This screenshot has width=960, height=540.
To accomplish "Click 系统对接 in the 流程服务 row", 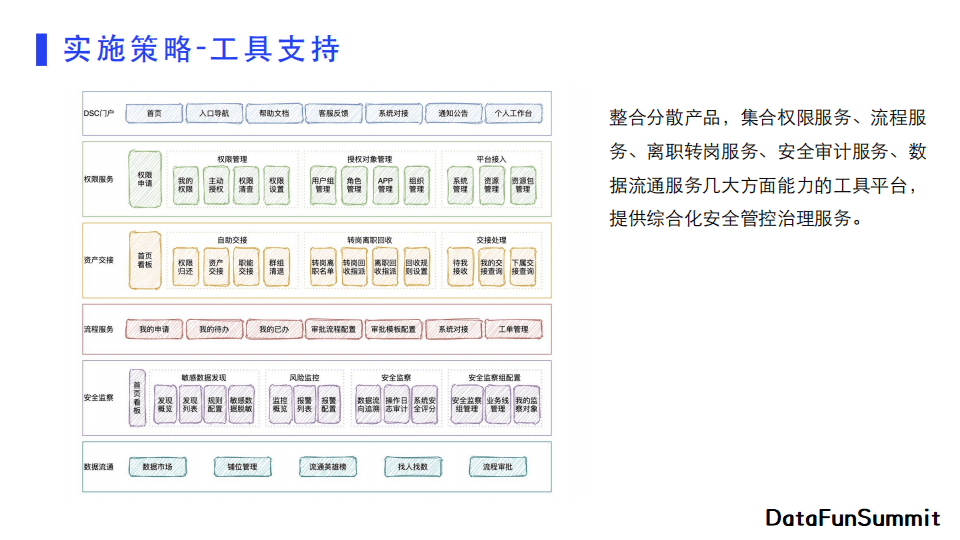I will coord(453,329).
